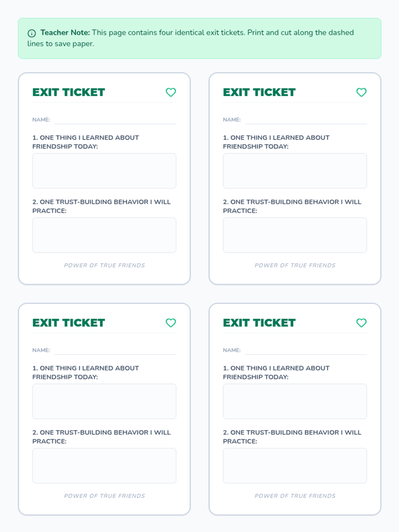This screenshot has height=532, width=399.
Task: Click the info icon beside Teacher Note
Action: click(32, 33)
